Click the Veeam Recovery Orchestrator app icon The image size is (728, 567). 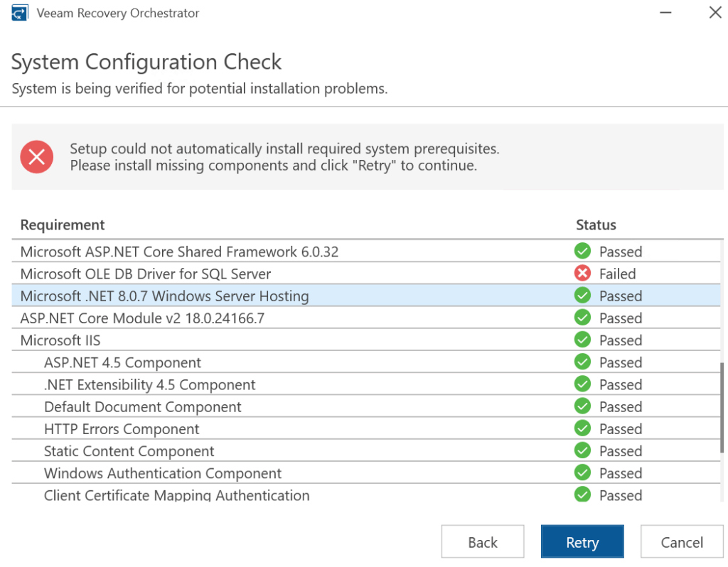19,13
